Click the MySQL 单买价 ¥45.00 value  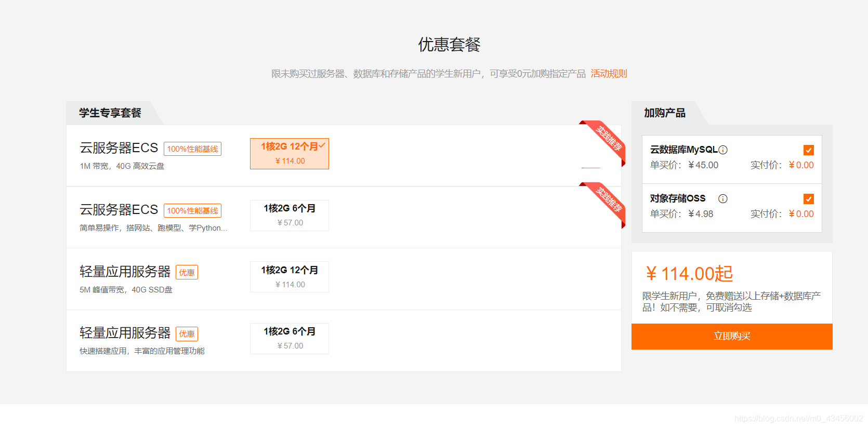pyautogui.click(x=703, y=165)
